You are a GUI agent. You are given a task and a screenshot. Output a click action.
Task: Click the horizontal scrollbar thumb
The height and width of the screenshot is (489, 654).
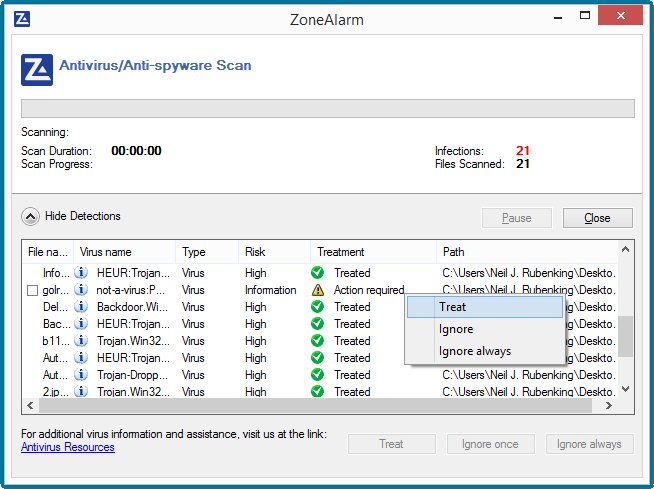click(315, 405)
